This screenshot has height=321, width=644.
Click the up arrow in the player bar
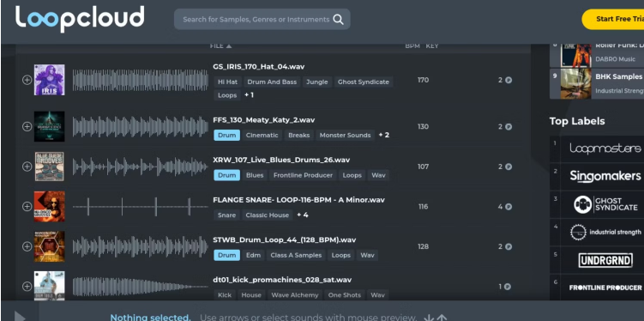pos(442,318)
